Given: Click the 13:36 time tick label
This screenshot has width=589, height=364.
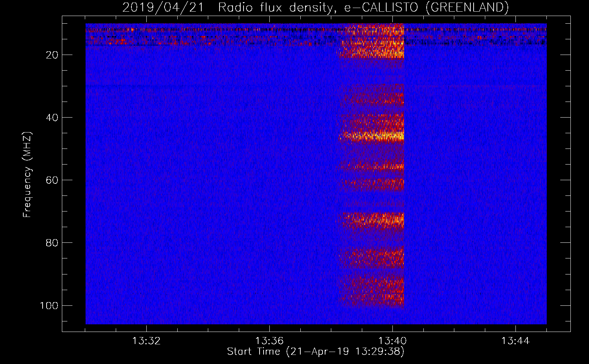Looking at the screenshot, I should [x=269, y=341].
